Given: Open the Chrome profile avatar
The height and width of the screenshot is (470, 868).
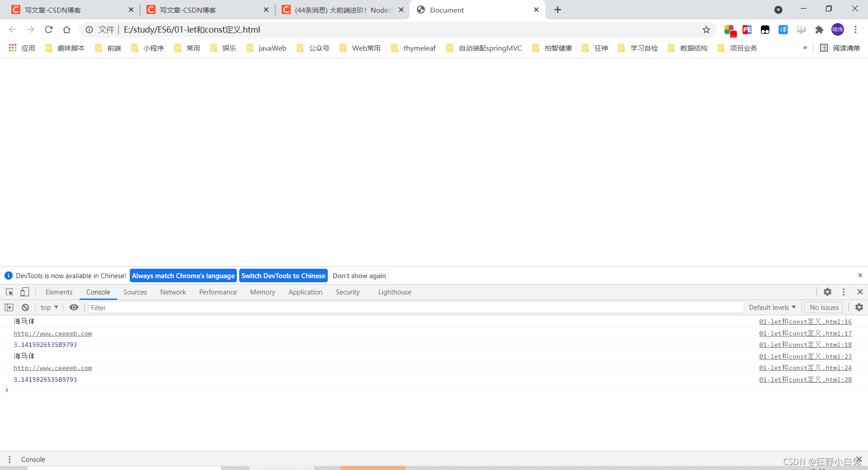Looking at the screenshot, I should point(838,29).
